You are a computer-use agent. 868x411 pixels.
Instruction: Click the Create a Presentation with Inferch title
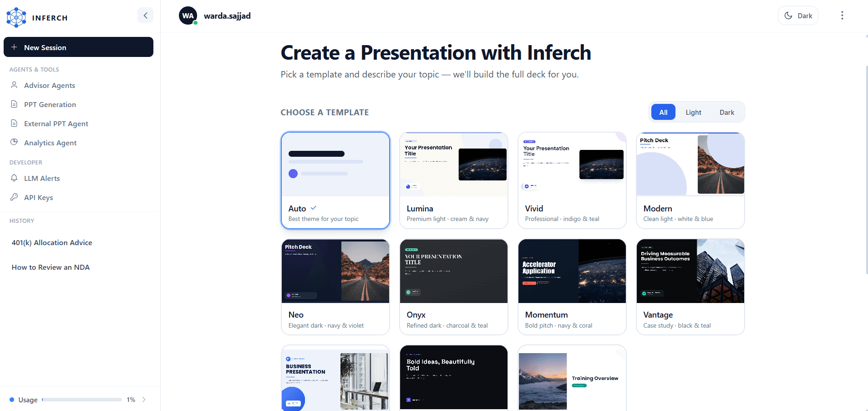436,53
